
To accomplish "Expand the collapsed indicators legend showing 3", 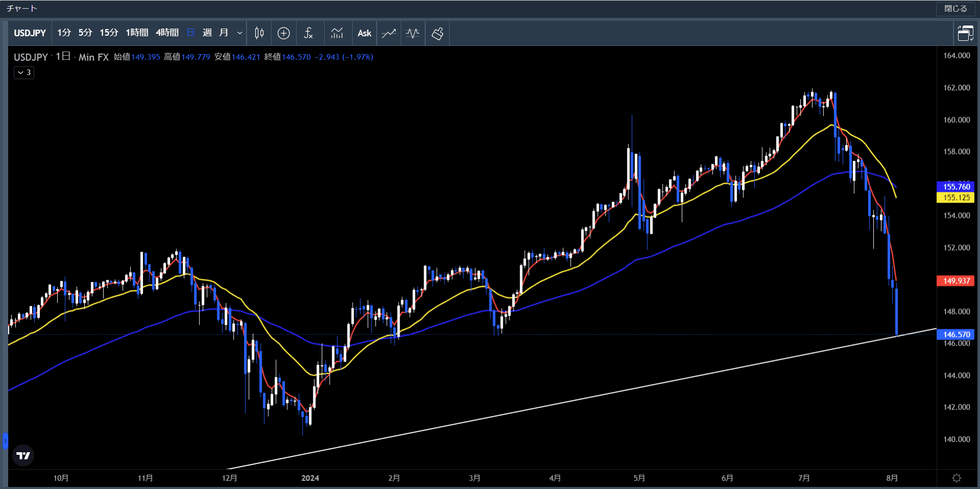I will tap(24, 72).
